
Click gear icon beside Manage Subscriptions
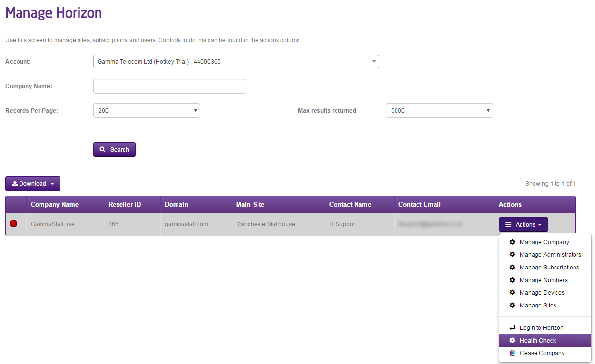point(512,267)
